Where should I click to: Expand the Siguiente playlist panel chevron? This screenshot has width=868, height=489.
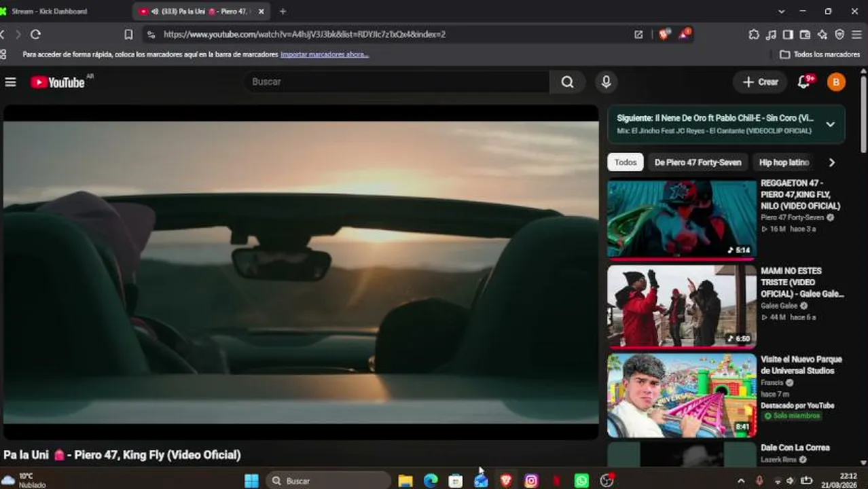[830, 124]
